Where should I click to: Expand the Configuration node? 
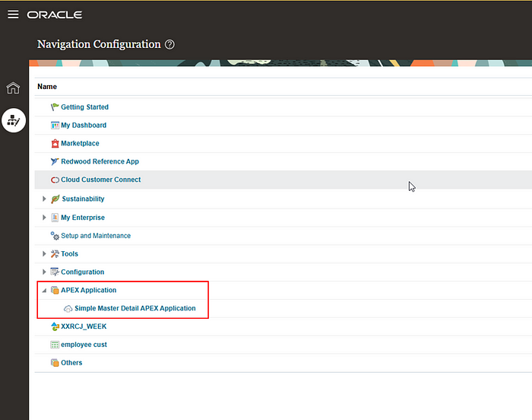pyautogui.click(x=44, y=272)
